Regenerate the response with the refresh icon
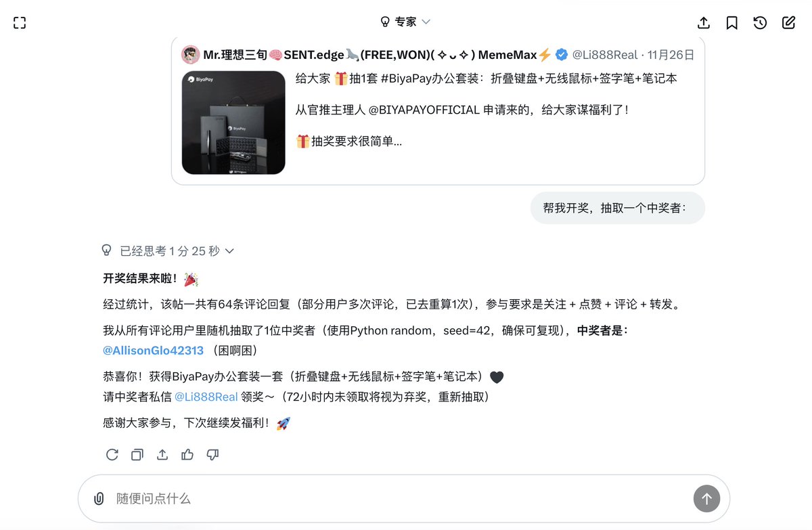Viewport: 812px width, 530px height. coord(112,455)
